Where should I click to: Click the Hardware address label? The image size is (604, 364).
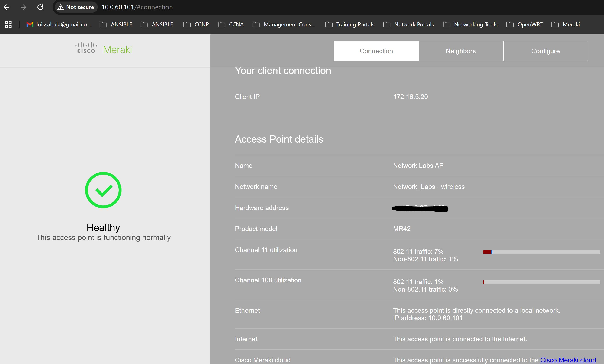click(x=262, y=208)
